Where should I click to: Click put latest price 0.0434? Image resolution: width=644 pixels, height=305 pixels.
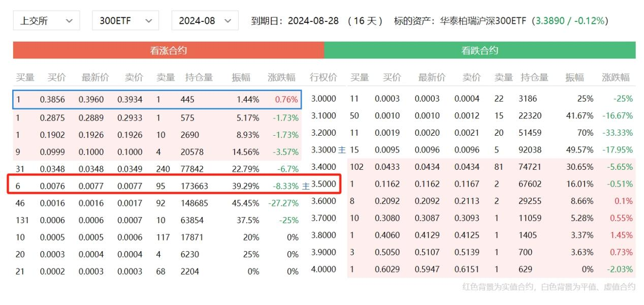[427, 167]
